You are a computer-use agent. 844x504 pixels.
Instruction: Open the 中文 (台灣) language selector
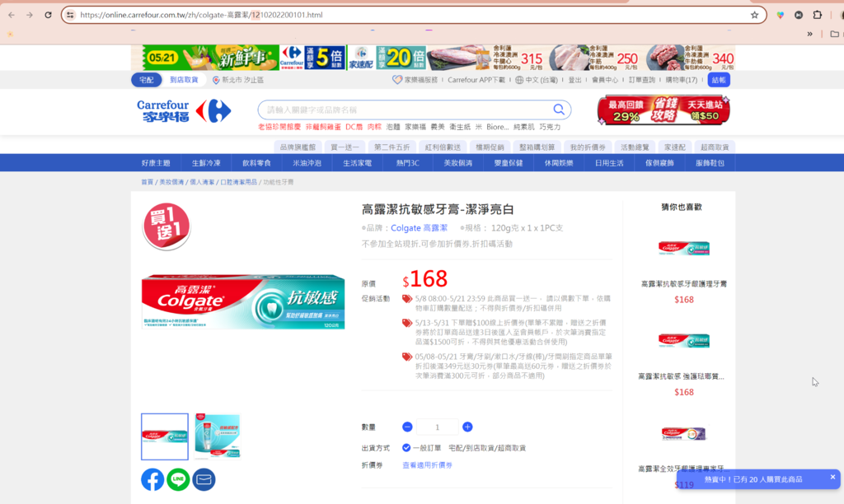(536, 80)
